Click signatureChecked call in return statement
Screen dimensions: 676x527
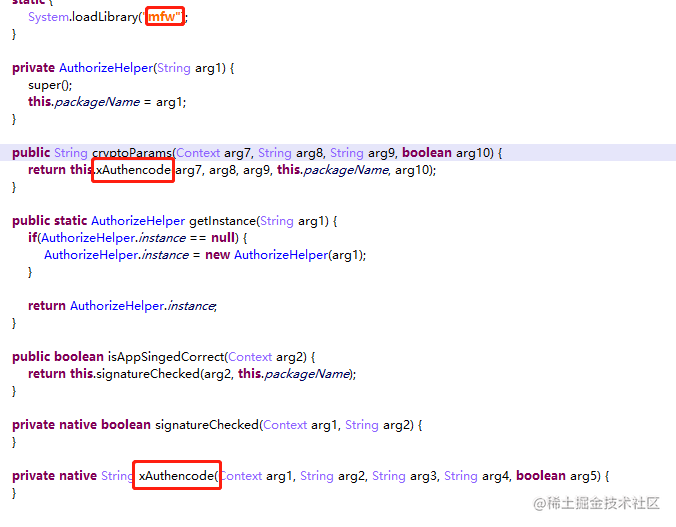click(x=148, y=374)
